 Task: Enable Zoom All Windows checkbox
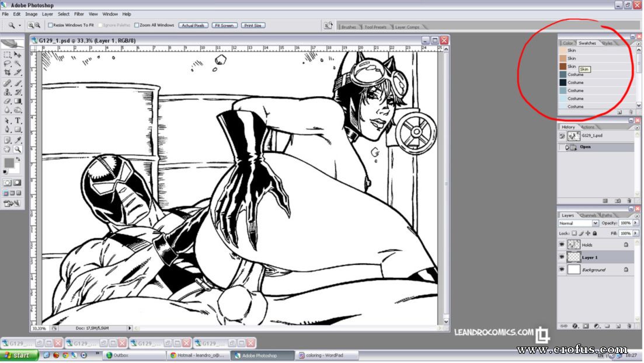click(137, 26)
